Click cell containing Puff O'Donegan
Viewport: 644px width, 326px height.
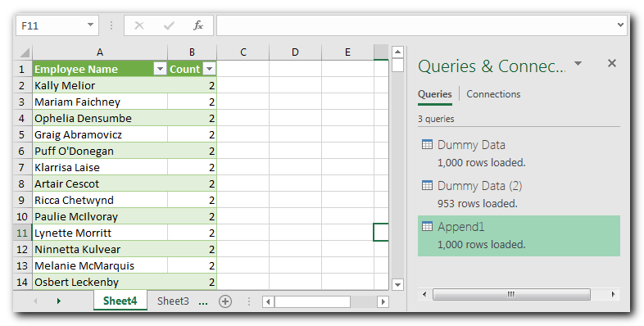tap(100, 151)
